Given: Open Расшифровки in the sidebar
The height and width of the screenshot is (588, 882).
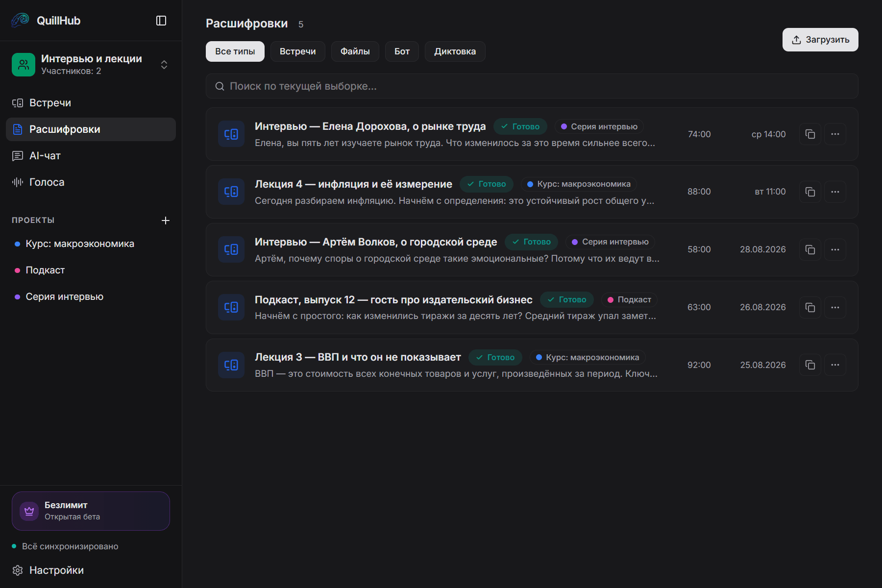Looking at the screenshot, I should point(91,129).
